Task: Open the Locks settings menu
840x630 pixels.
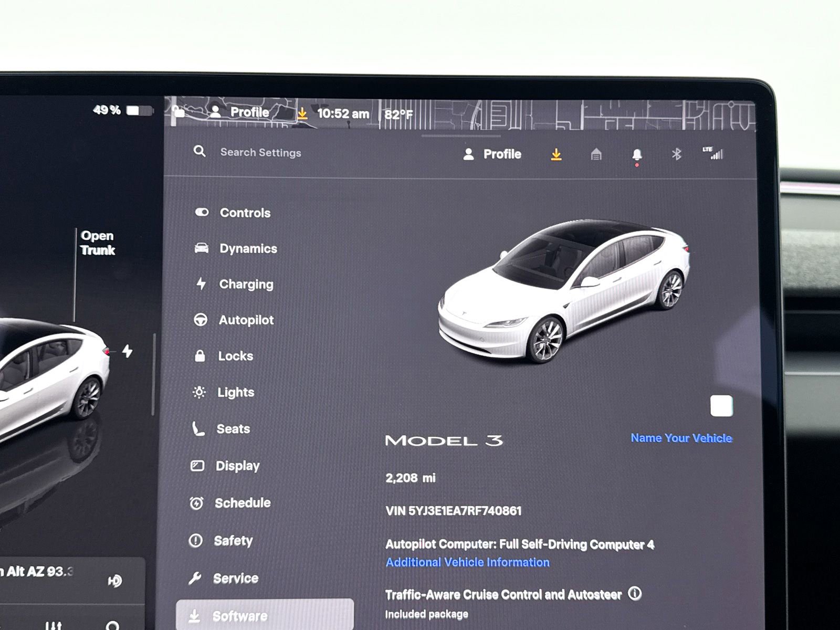Action: [224, 356]
